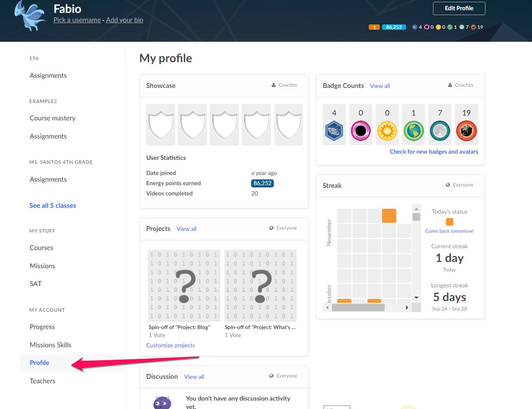Click the Moon badge icon
The height and width of the screenshot is (409, 532).
coord(440,131)
